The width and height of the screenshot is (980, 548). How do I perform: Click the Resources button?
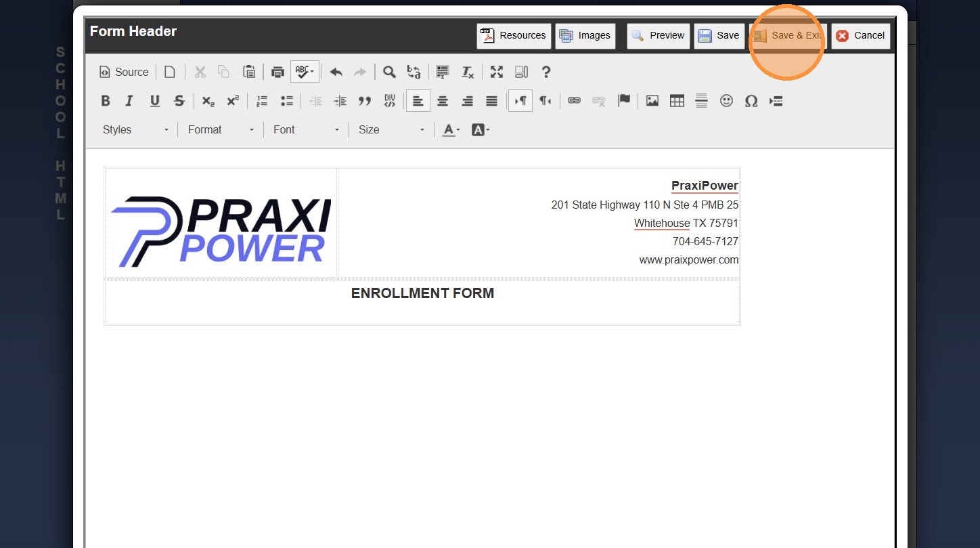click(x=514, y=36)
